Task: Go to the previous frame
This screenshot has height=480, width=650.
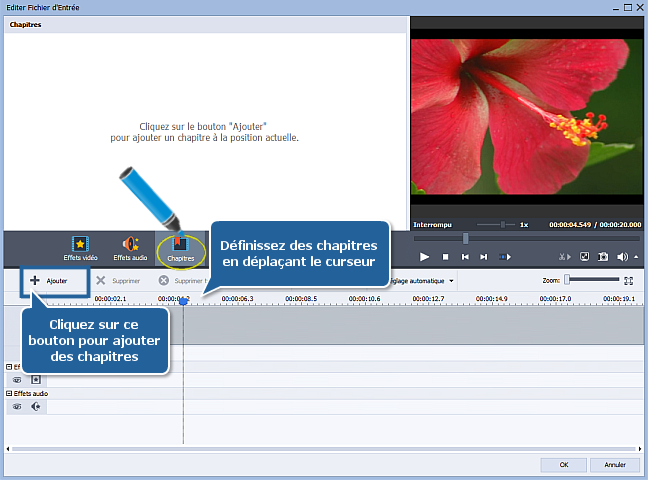Action: 465,257
